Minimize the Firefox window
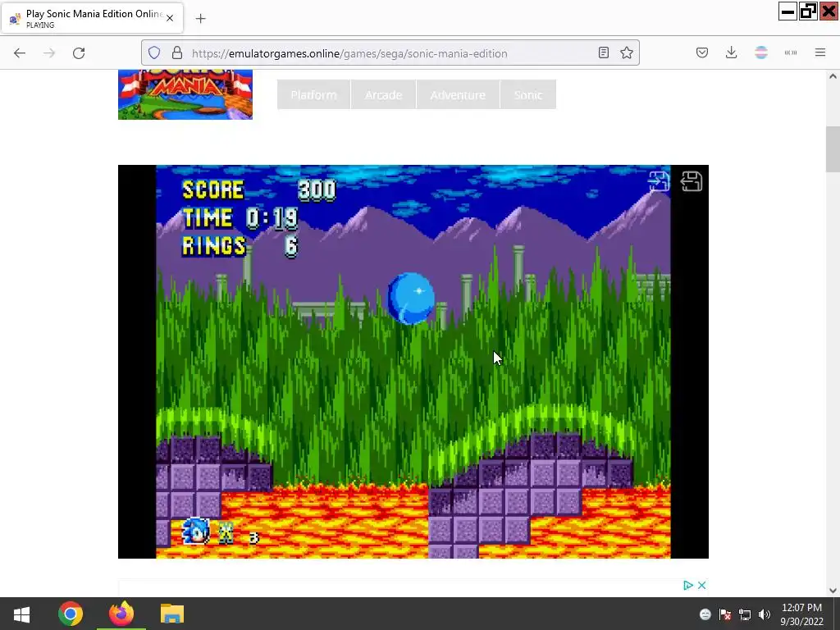Image resolution: width=840 pixels, height=630 pixels. click(788, 11)
